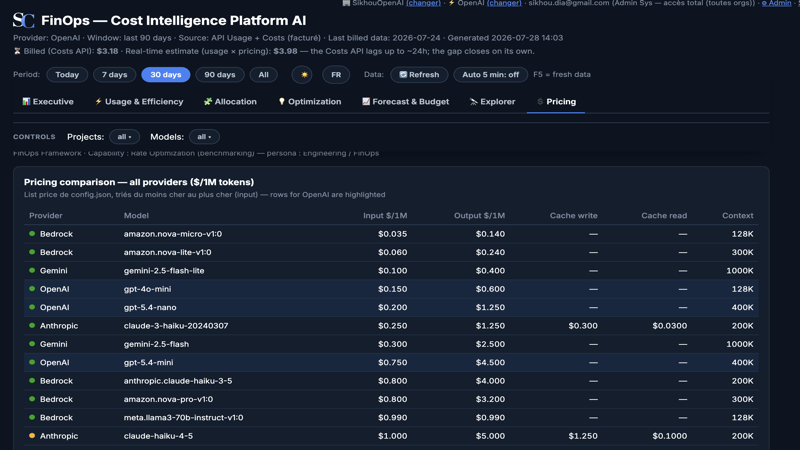This screenshot has width=800, height=450.
Task: Click the changer link after OpenAI
Action: (x=504, y=3)
